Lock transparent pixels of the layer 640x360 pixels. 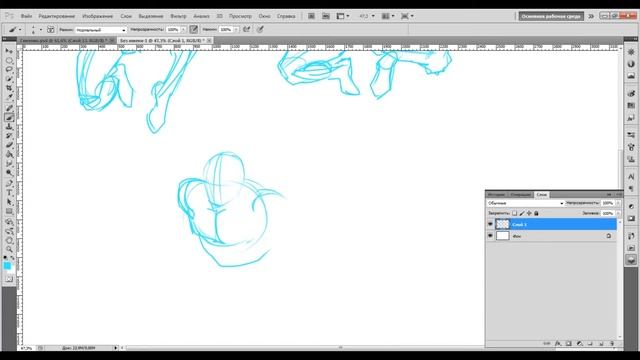514,213
